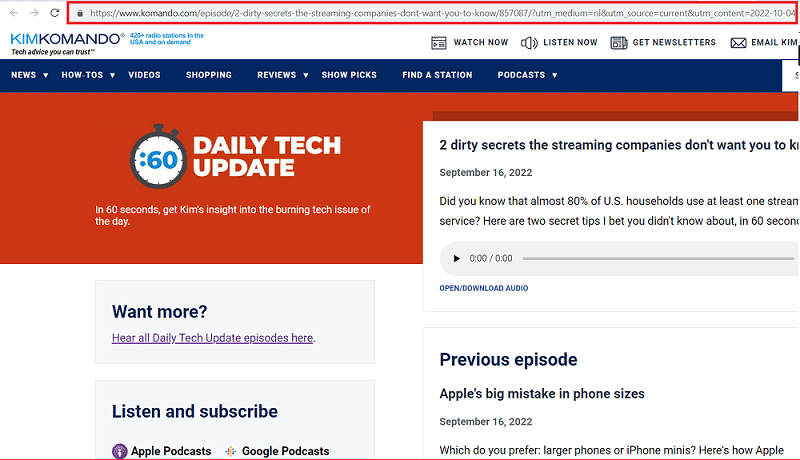
Task: Click the browser forward arrow
Action: [34, 13]
